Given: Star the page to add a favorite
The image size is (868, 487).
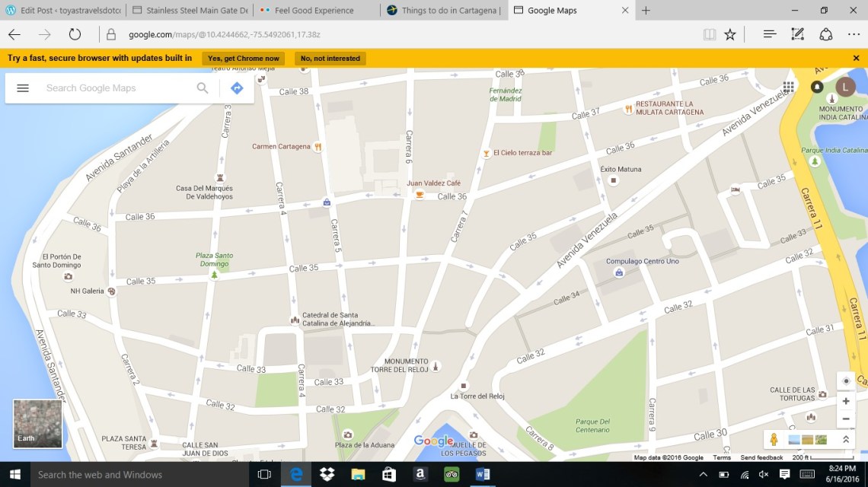Looking at the screenshot, I should coord(730,33).
